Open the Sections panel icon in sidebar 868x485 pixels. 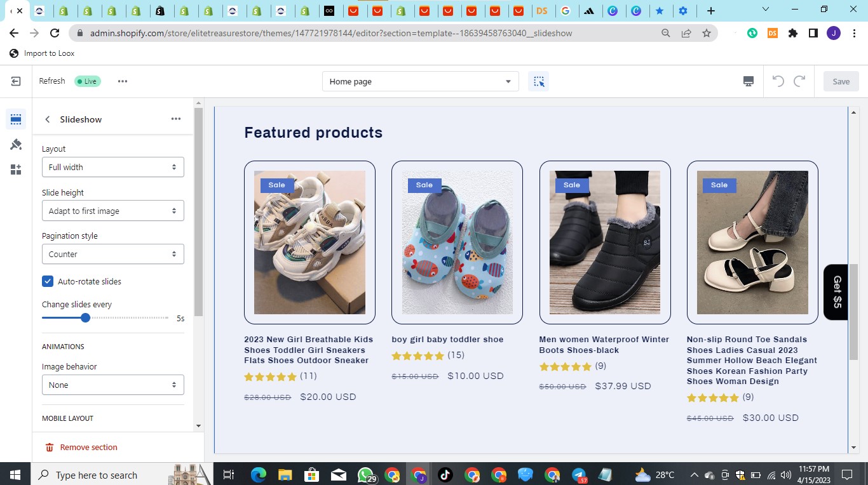(16, 119)
